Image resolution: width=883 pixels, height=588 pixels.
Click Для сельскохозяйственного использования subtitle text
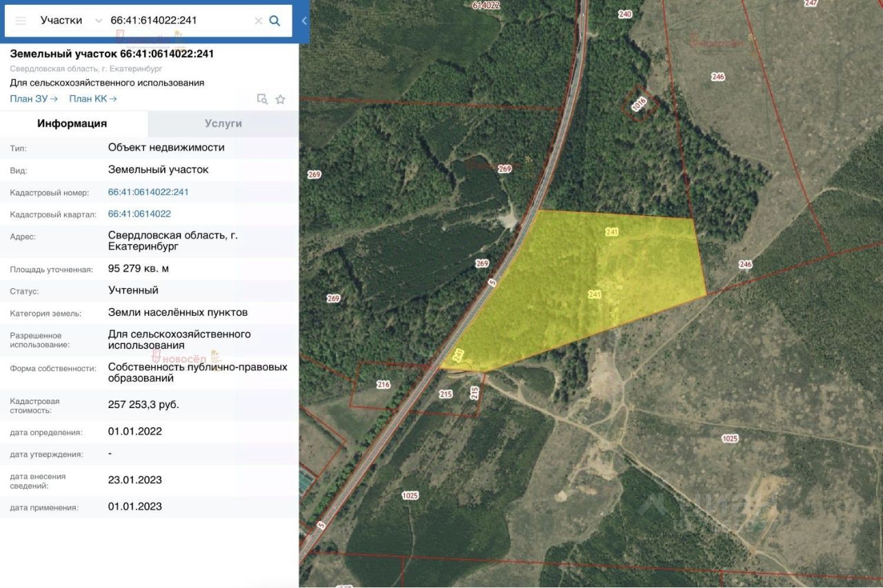[x=107, y=83]
